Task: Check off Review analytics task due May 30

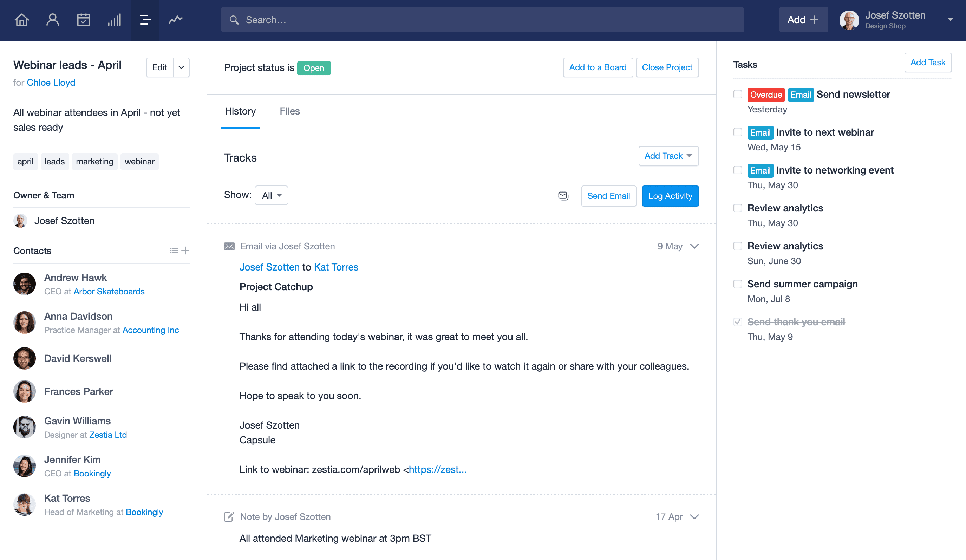Action: pos(738,208)
